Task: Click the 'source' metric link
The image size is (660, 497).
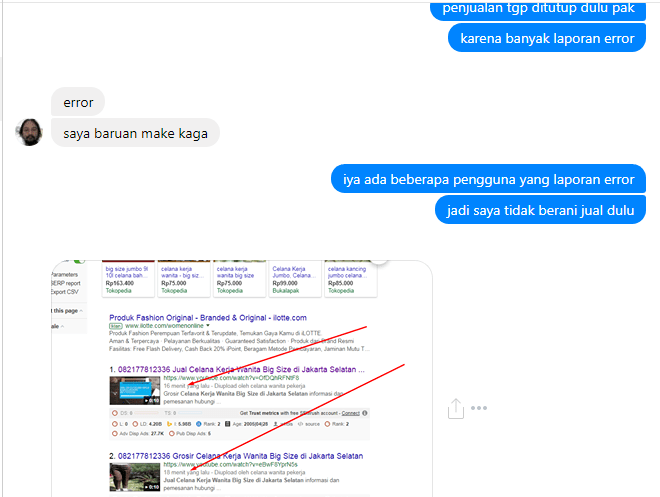Action: click(309, 424)
